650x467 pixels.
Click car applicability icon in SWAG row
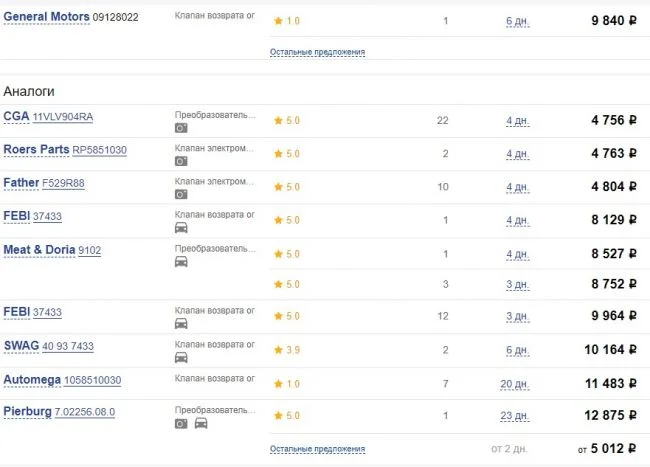click(181, 357)
